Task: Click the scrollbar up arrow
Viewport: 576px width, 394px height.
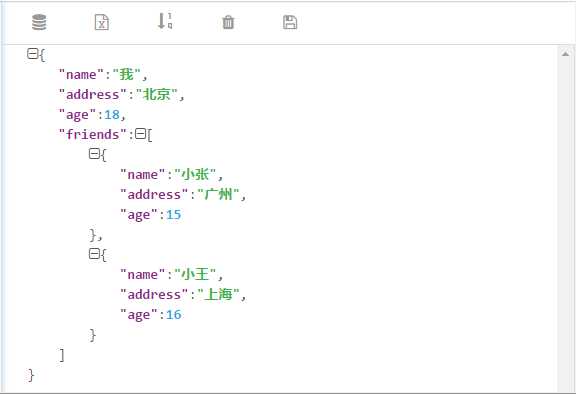Action: [565, 54]
